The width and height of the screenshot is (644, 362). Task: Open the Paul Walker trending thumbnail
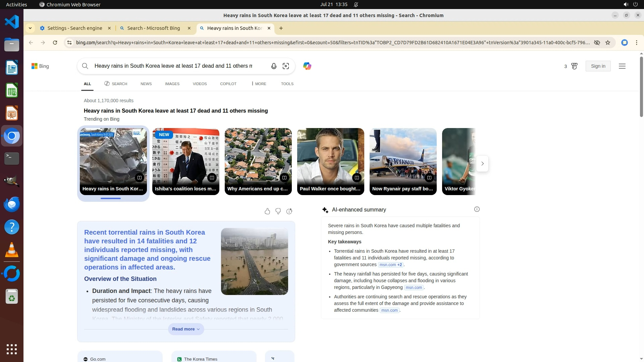(330, 161)
